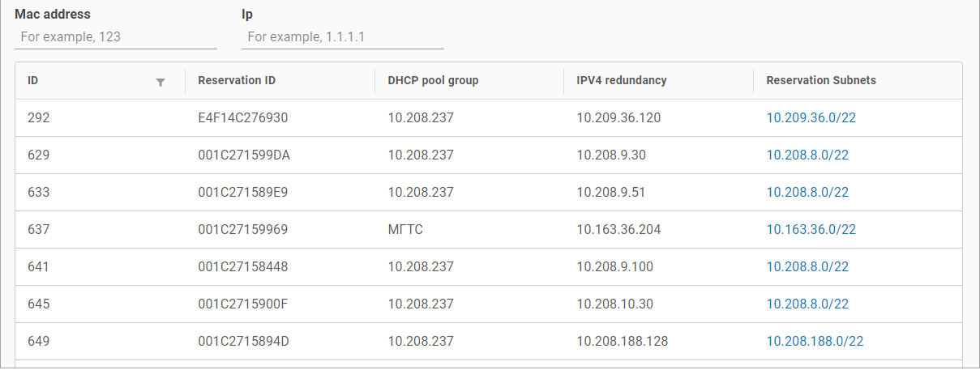Open subnet link in row ID 641
980x370 pixels.
(807, 266)
